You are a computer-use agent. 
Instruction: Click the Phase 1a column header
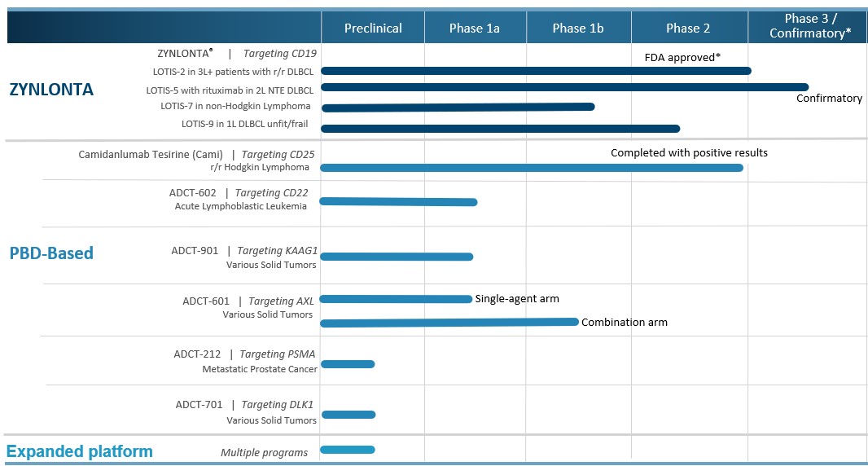(x=475, y=29)
